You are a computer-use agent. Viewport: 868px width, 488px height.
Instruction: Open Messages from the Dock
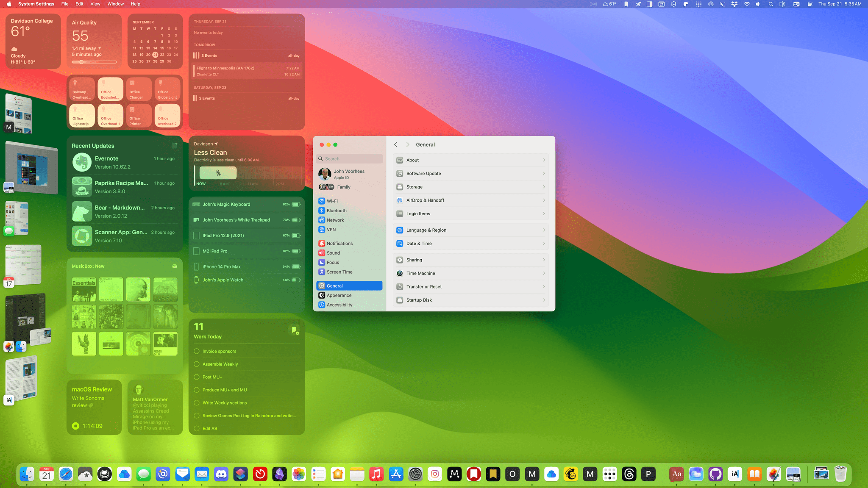144,474
